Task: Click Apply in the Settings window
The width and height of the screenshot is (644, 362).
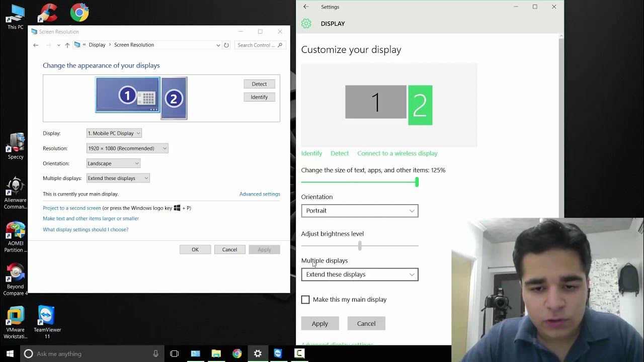Action: click(320, 323)
